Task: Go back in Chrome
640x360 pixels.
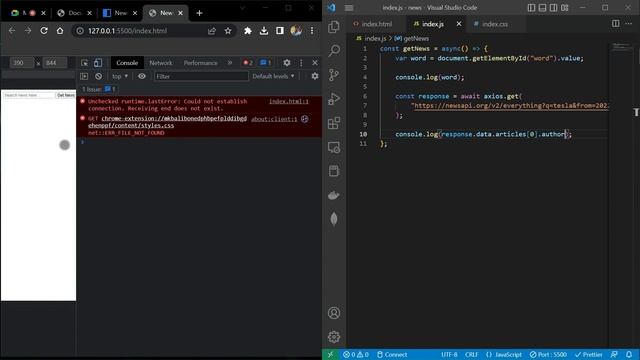Action: tap(11, 31)
